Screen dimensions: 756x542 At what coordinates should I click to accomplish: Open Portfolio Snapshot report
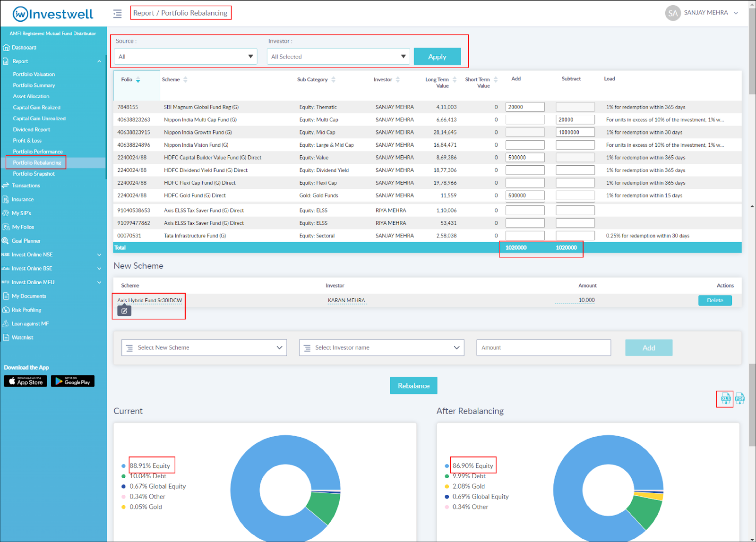(34, 174)
